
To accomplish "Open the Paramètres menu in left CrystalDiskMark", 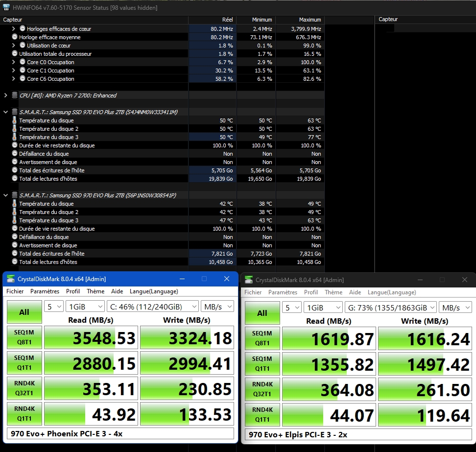I will pos(45,291).
